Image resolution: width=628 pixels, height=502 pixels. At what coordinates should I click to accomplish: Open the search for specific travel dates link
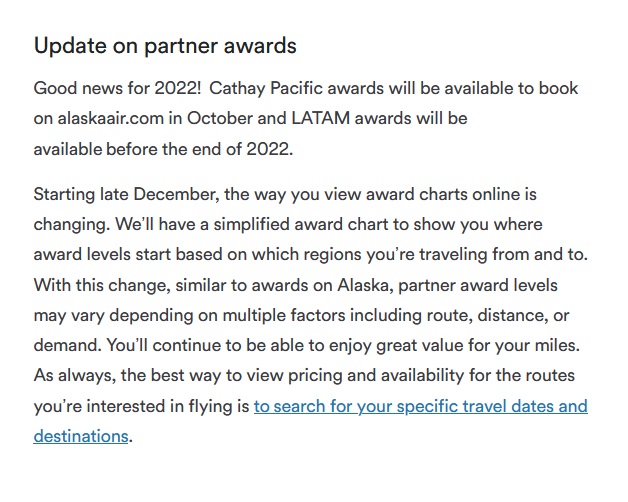point(420,406)
